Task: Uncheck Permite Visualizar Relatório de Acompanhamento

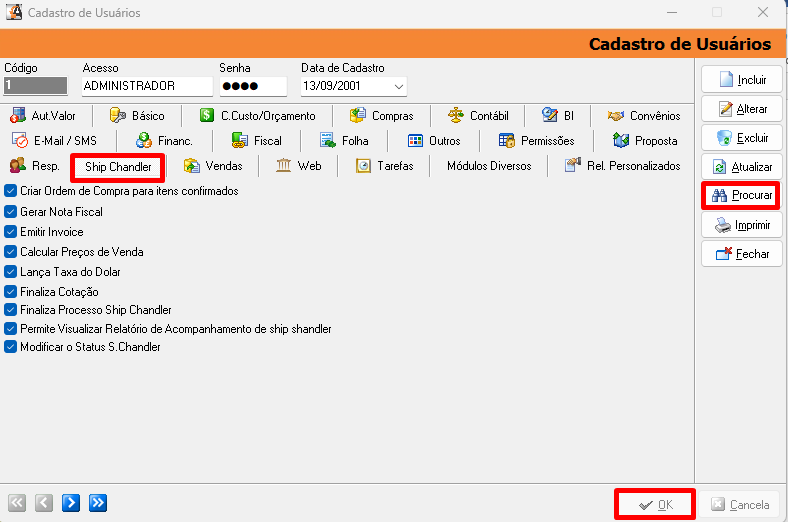Action: 11,329
